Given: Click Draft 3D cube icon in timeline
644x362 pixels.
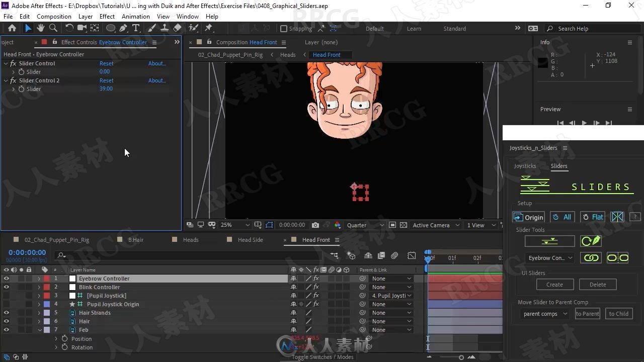Looking at the screenshot, I should pos(351,256).
